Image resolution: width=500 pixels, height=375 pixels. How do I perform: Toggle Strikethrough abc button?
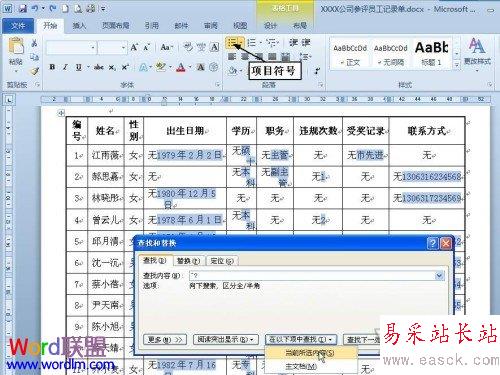click(99, 67)
